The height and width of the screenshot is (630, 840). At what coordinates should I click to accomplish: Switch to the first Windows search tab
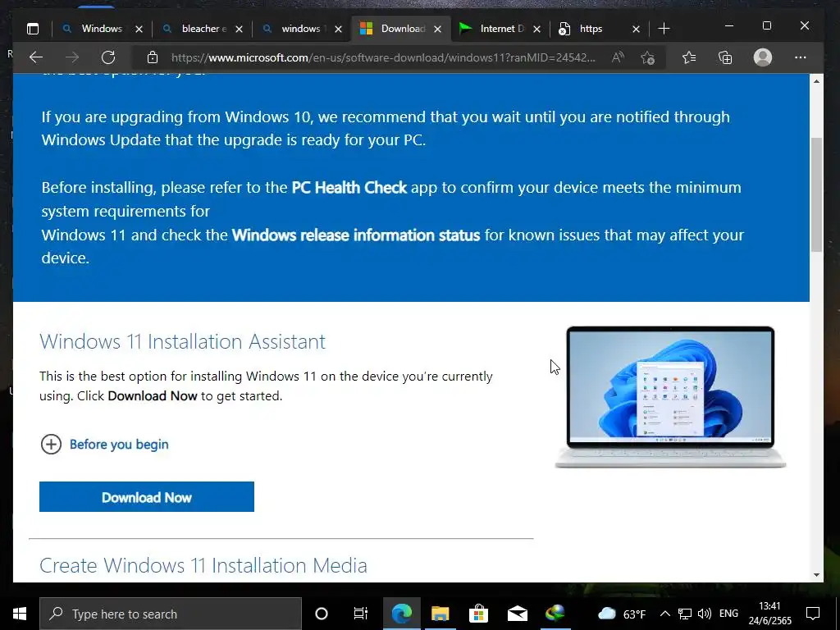(102, 29)
